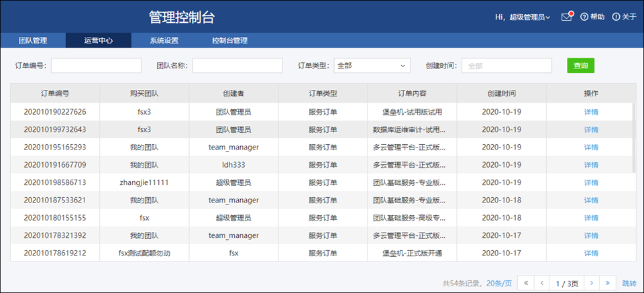Switch to the 系统设置 tab
The image size is (644, 293).
tap(164, 40)
